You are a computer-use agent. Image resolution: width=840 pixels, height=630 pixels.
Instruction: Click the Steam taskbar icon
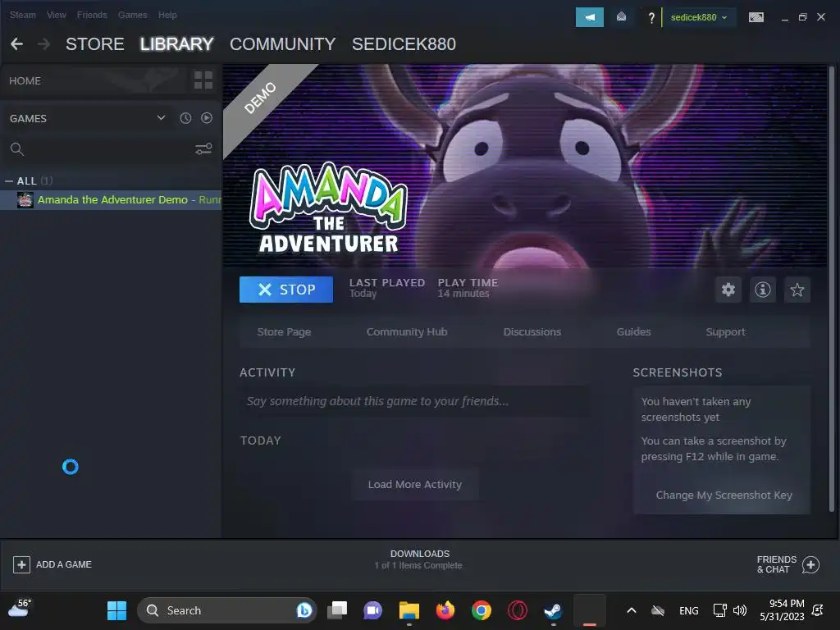[x=553, y=610]
